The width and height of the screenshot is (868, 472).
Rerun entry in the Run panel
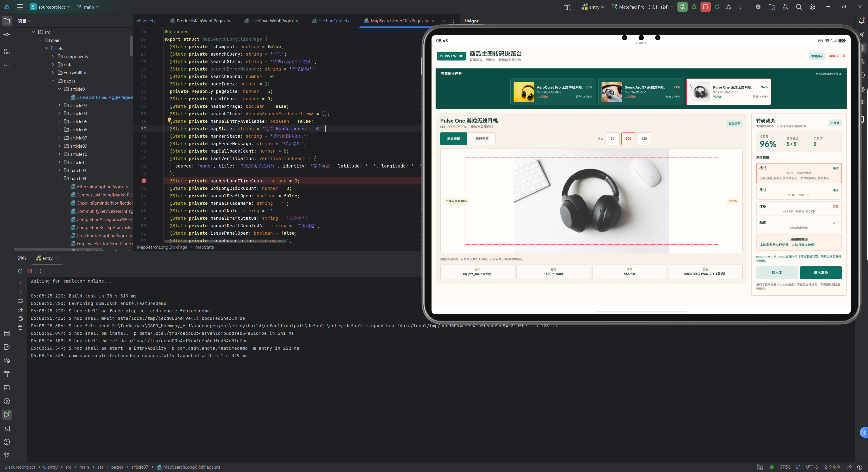click(x=21, y=271)
